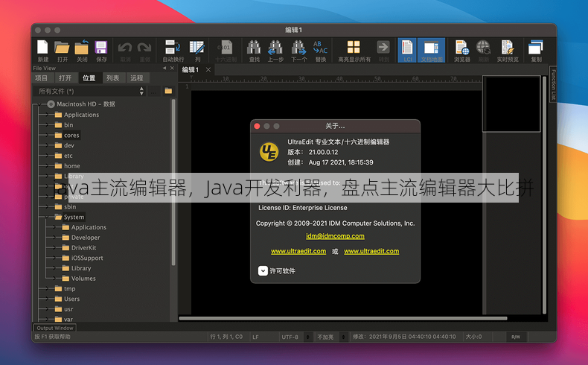Collapse the Macintosh HD – 数据 root node
588x365 pixels.
(39, 104)
